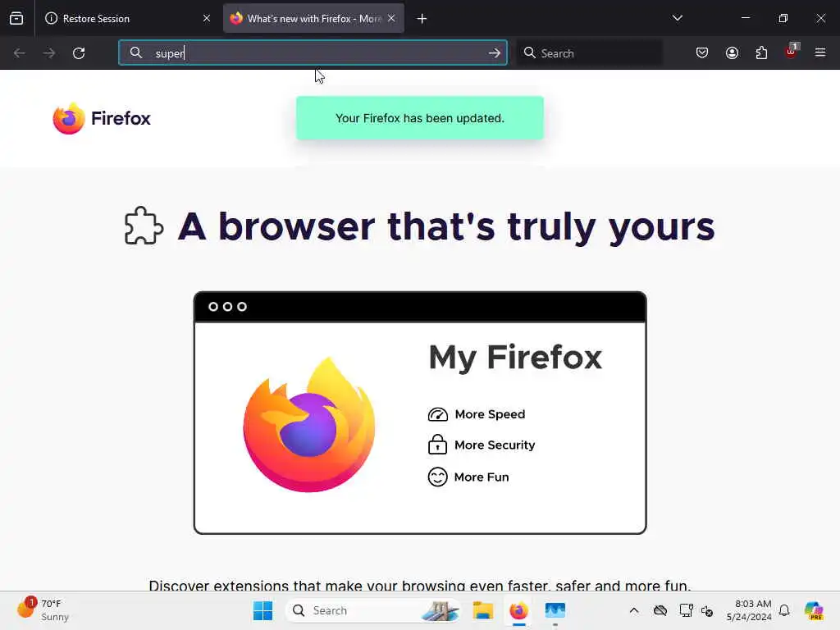Screen dimensions: 840x630
Task: Click the 'More Fun' label
Action: 481,477
